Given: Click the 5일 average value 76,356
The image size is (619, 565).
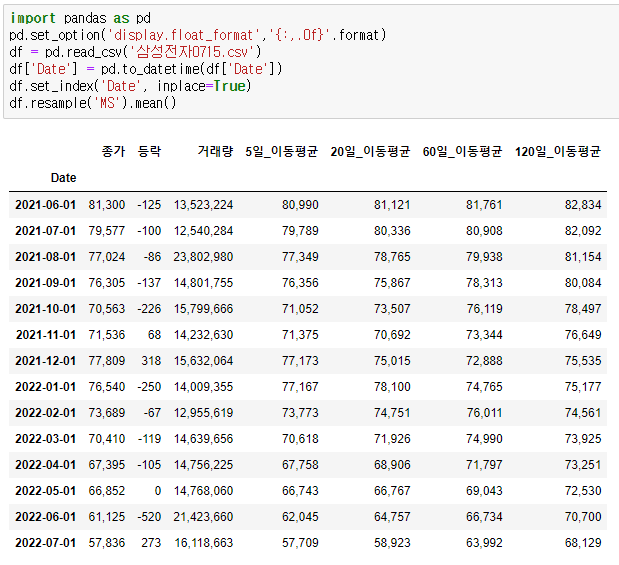Looking at the screenshot, I should click(x=300, y=283).
